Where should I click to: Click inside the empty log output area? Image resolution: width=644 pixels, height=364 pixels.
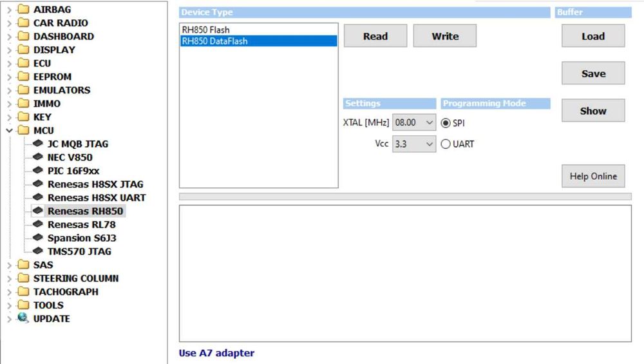tap(405, 274)
